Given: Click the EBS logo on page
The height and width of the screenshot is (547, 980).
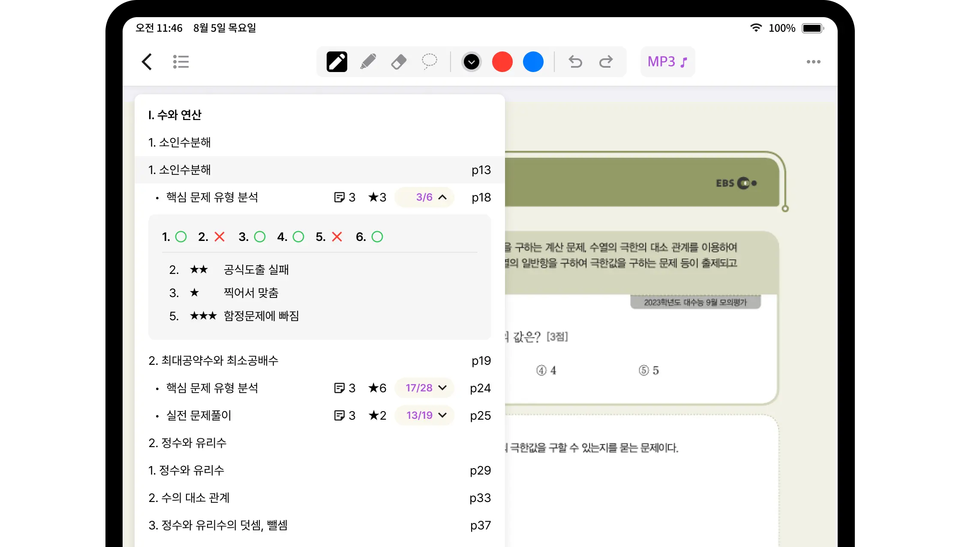Looking at the screenshot, I should pyautogui.click(x=737, y=183).
